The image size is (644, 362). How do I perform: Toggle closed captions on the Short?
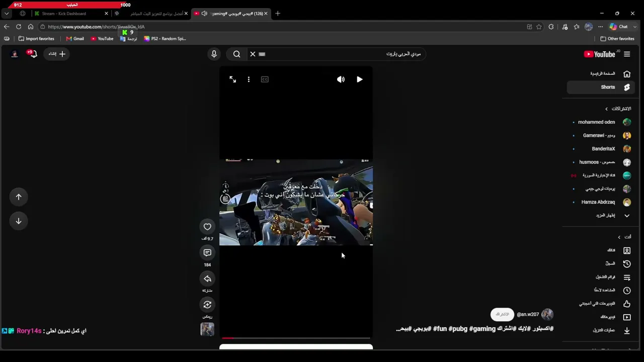(x=265, y=79)
